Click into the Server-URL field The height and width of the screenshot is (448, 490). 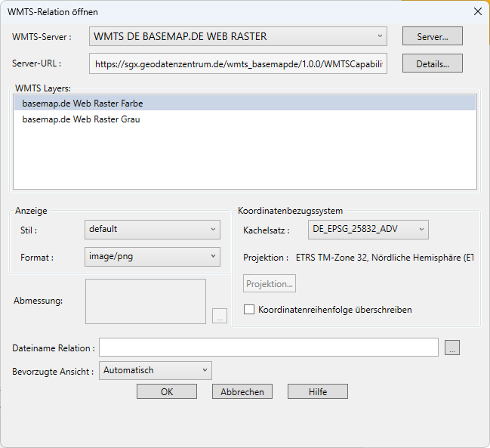point(238,63)
